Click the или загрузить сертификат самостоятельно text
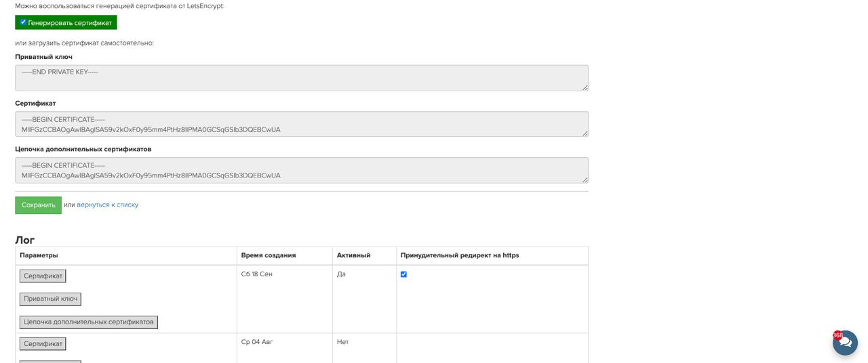The height and width of the screenshot is (363, 868). 85,43
